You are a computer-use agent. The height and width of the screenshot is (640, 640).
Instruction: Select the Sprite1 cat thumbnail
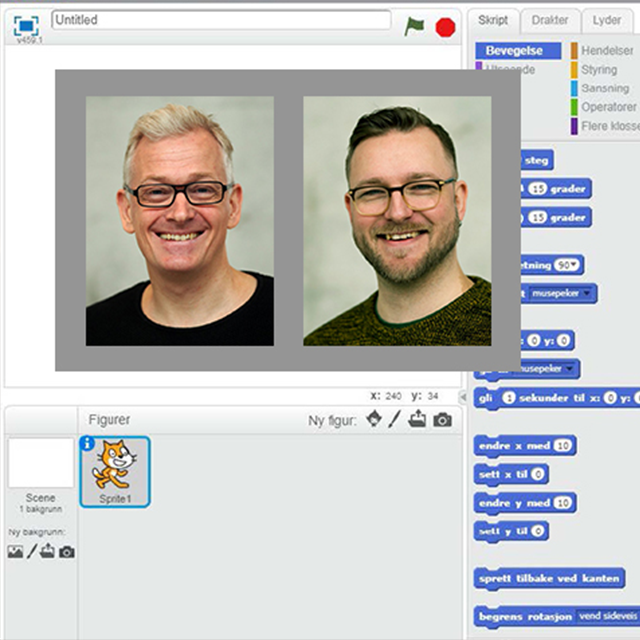pyautogui.click(x=115, y=472)
